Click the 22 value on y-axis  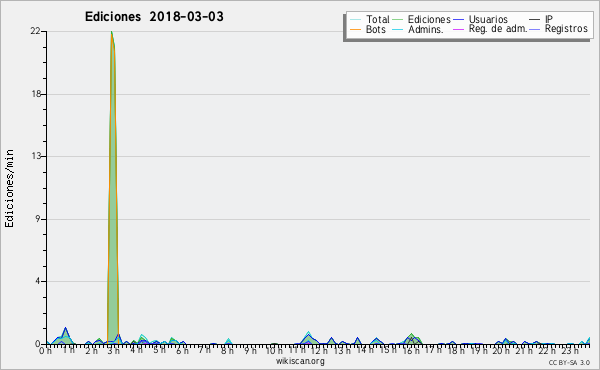pos(36,31)
